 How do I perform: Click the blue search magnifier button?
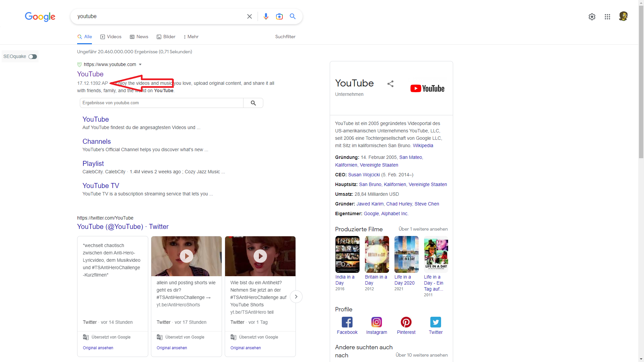(x=293, y=16)
